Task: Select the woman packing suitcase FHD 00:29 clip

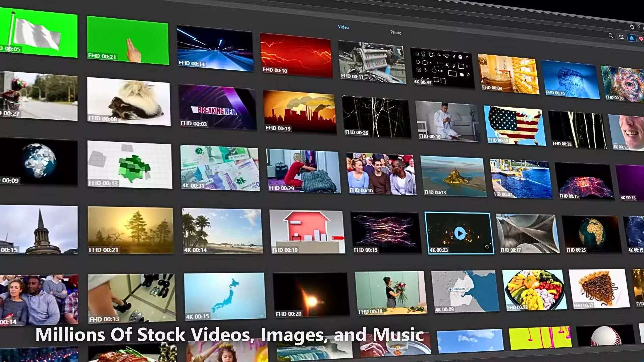Action: (x=303, y=171)
